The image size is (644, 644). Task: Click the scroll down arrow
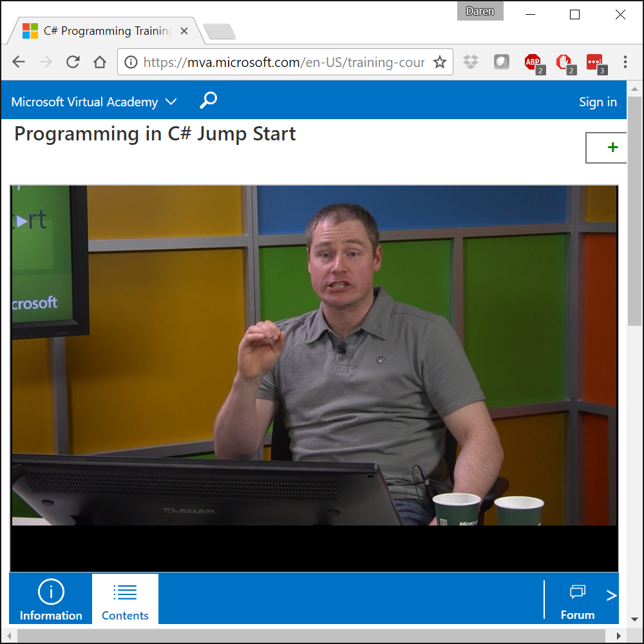634,620
